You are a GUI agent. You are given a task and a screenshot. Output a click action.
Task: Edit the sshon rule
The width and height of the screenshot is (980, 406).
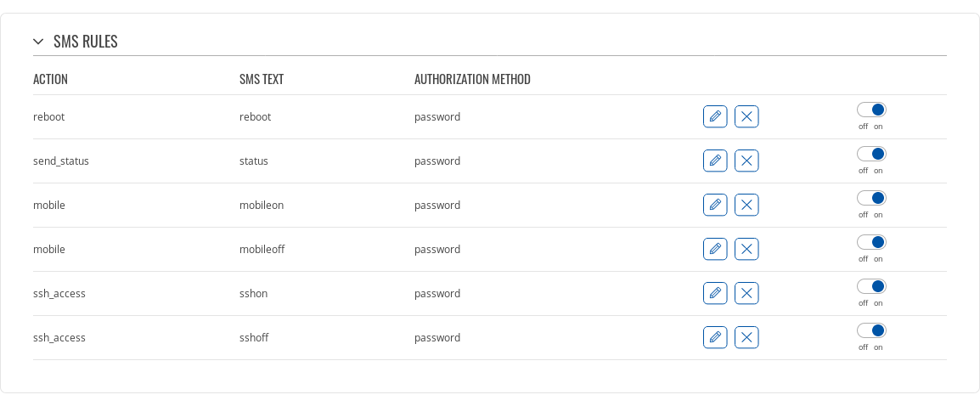coord(715,293)
